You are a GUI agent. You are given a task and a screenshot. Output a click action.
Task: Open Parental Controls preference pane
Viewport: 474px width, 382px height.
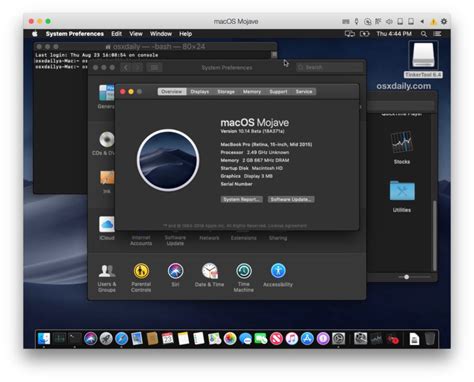pyautogui.click(x=141, y=278)
